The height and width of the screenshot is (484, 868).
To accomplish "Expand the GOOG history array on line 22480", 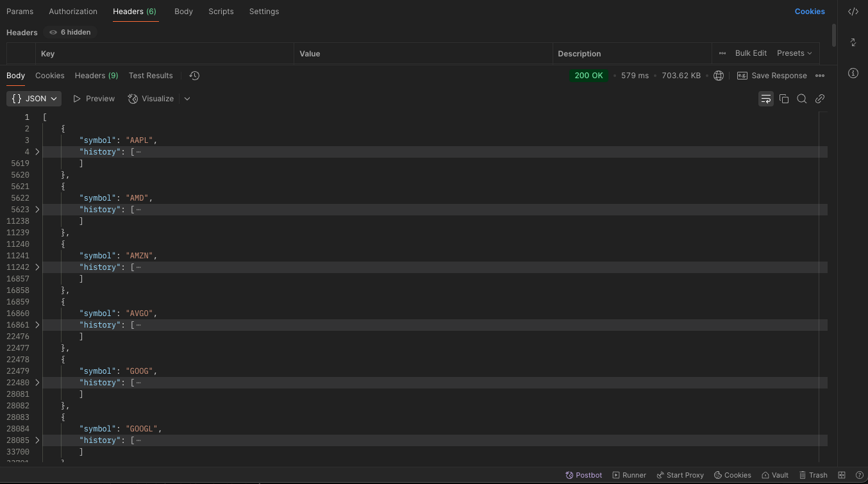I will click(x=37, y=383).
